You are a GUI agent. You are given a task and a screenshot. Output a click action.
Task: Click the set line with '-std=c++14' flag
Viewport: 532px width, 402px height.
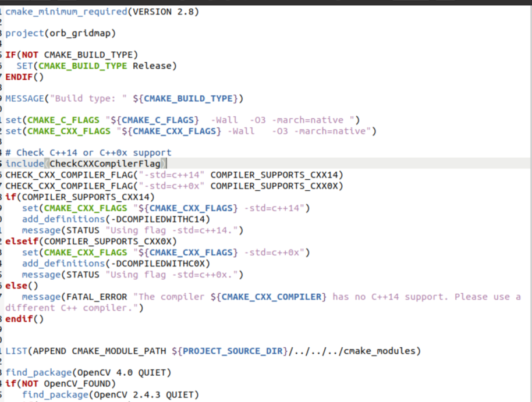click(x=166, y=208)
